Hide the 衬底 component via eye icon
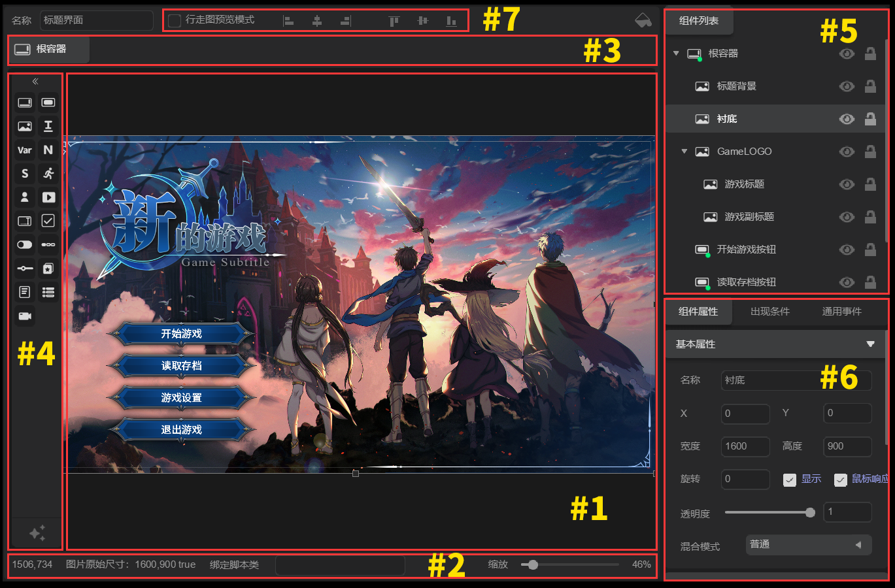Screen dimensions: 895x588 click(x=847, y=119)
